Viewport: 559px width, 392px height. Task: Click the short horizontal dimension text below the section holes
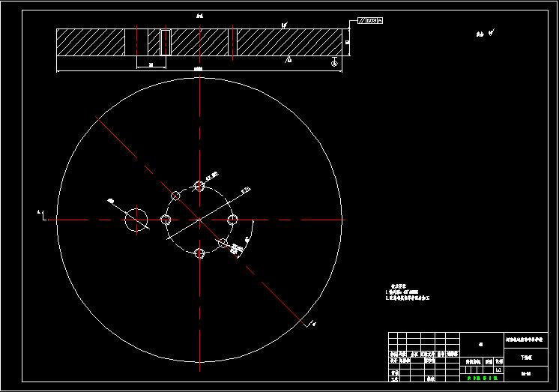point(151,65)
